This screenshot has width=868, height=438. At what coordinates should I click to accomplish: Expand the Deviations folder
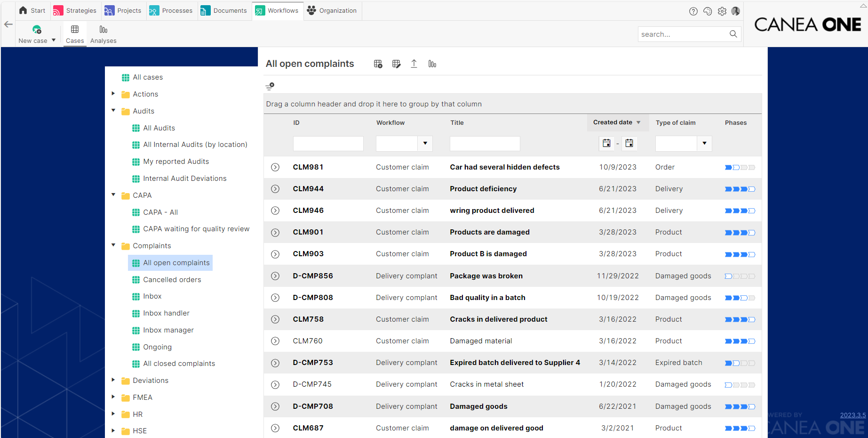point(113,380)
